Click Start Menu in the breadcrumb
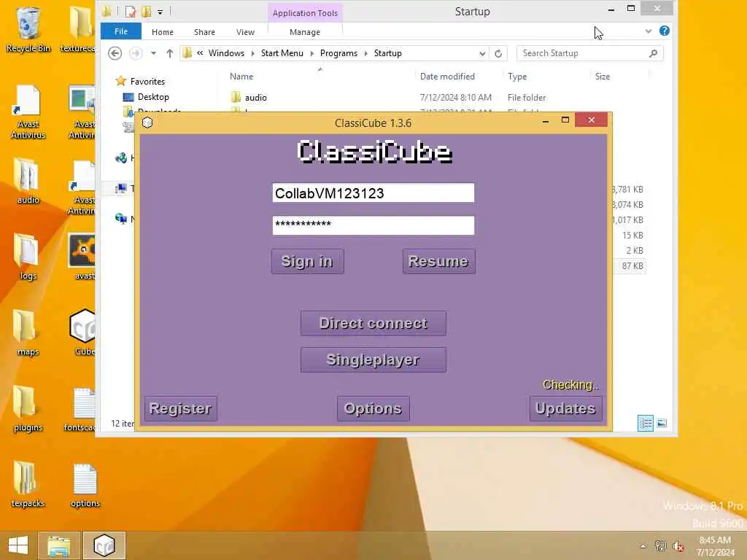Image resolution: width=747 pixels, height=560 pixels. tap(282, 53)
